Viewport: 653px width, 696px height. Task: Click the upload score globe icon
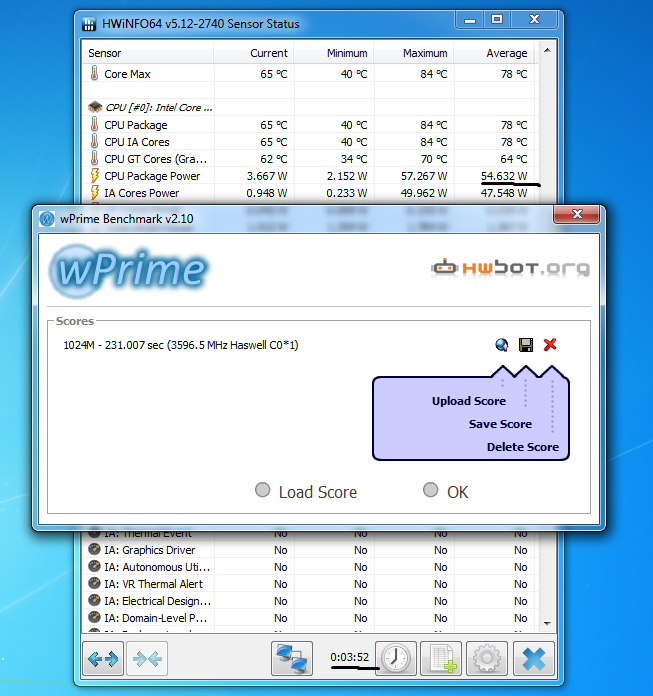click(x=502, y=344)
